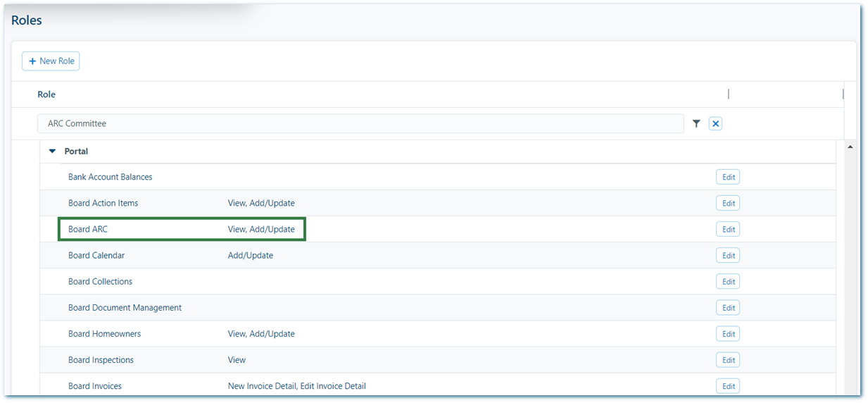Edit Board ARC permissions
868x403 pixels.
[729, 230]
